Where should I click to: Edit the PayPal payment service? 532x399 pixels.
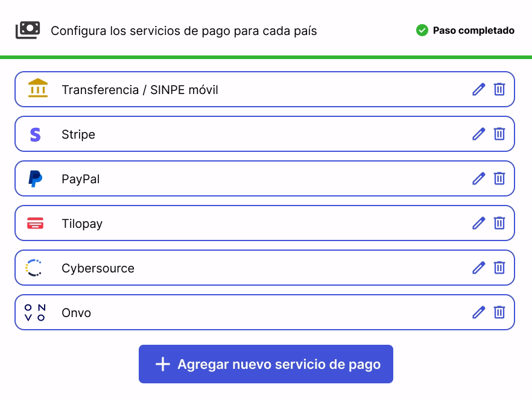click(x=478, y=178)
